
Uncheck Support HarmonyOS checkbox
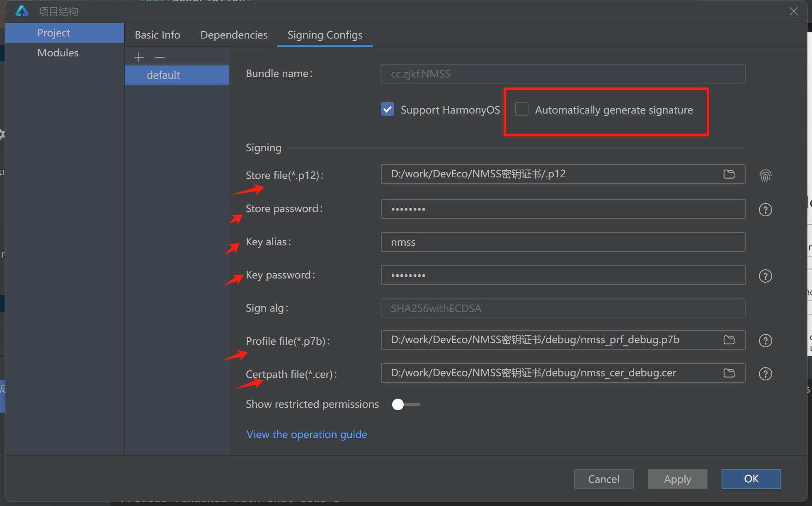click(388, 109)
